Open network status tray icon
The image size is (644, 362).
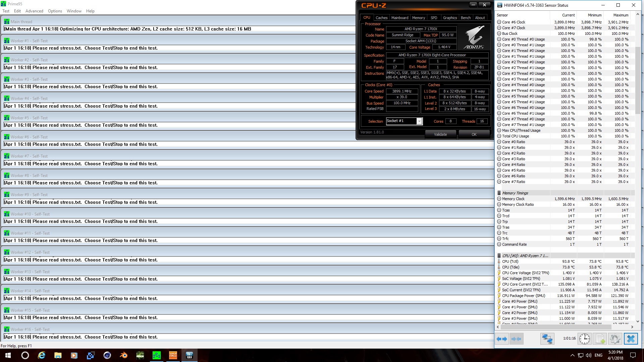tap(580, 355)
